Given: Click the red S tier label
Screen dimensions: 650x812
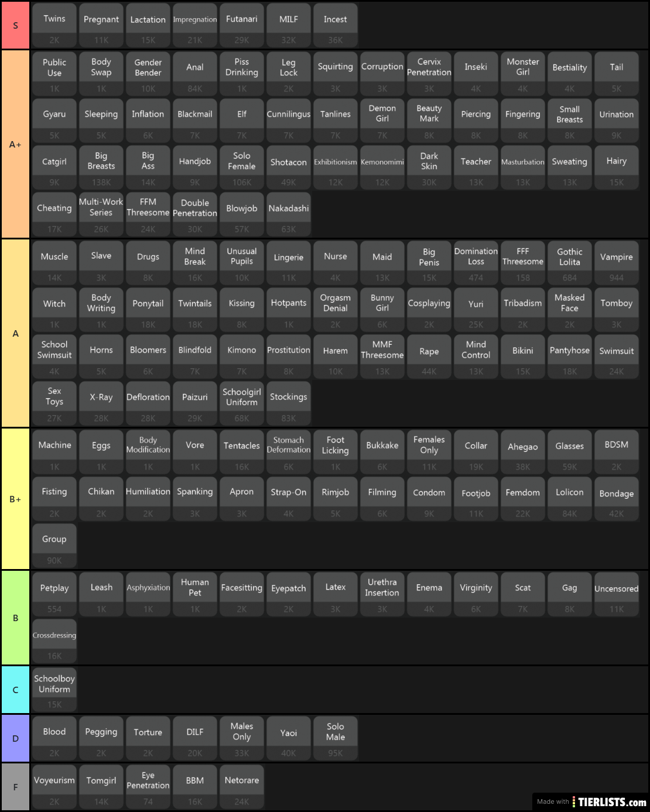Looking at the screenshot, I should click(x=15, y=25).
